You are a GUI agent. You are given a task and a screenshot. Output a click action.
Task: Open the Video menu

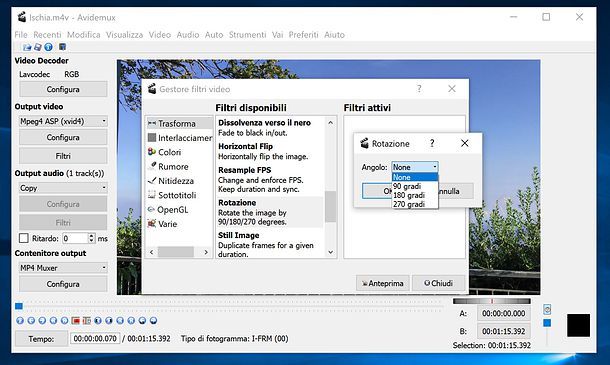160,35
